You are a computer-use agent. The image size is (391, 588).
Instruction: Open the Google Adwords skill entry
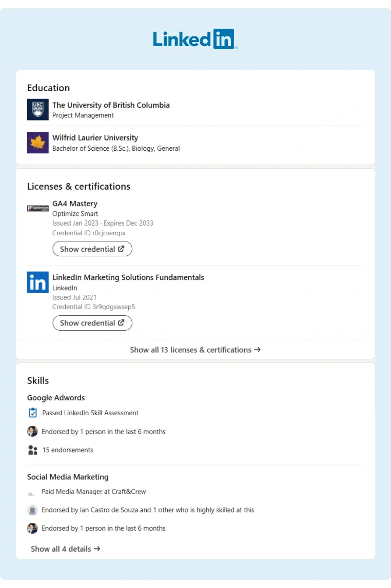(x=56, y=398)
